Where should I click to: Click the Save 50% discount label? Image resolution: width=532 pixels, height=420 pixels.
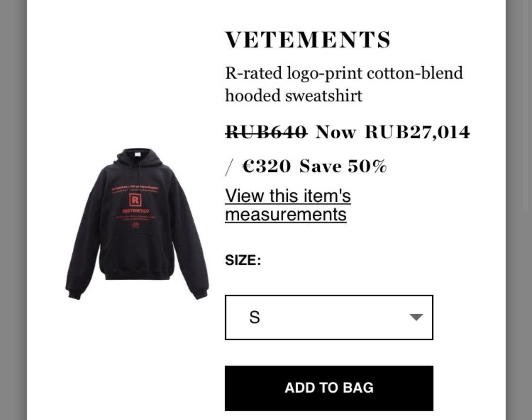click(343, 166)
